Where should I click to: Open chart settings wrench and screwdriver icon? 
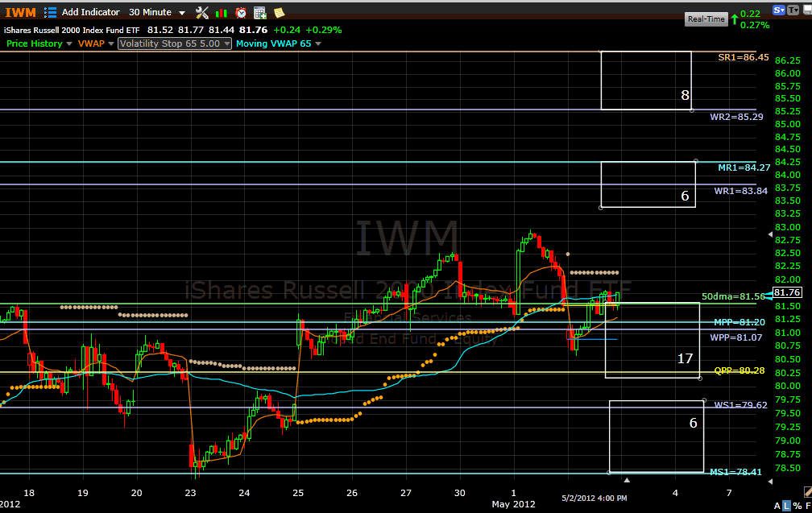(x=202, y=12)
